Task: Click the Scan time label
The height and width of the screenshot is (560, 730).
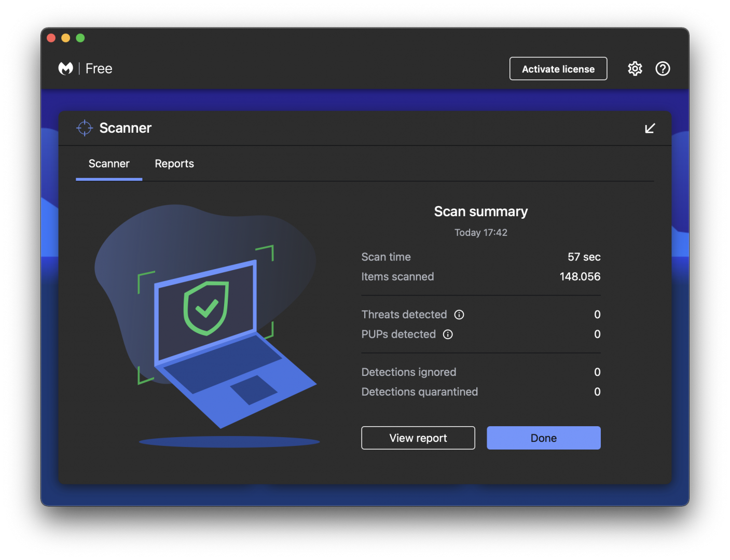Action: point(386,257)
